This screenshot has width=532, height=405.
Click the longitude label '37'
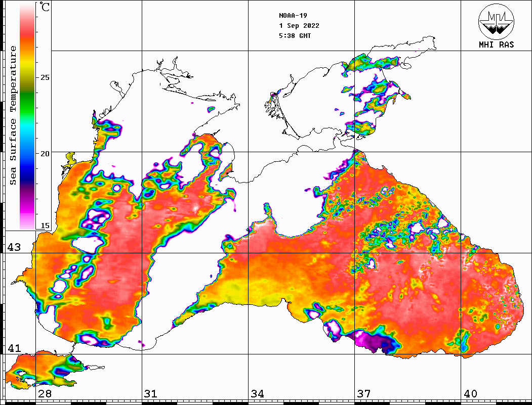[364, 393]
